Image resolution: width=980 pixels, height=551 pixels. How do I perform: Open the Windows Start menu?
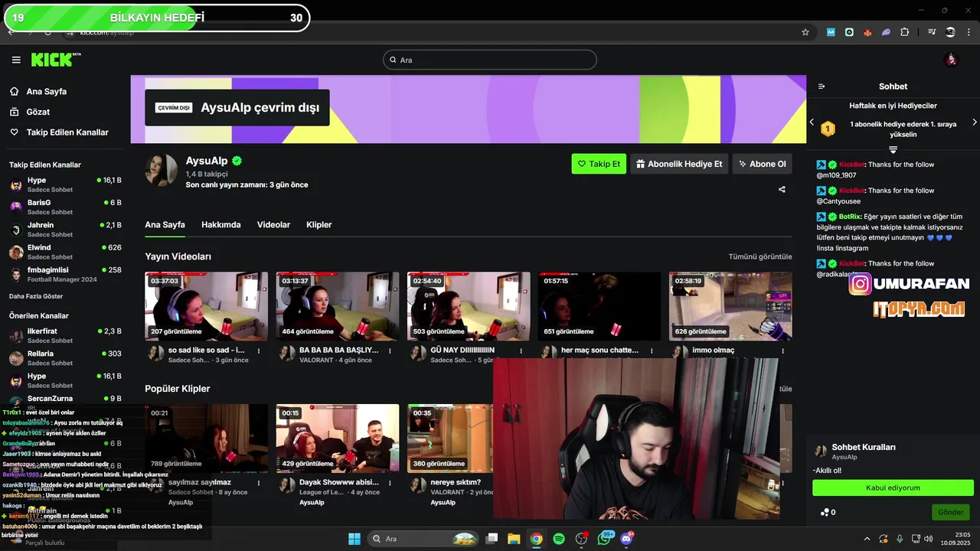(x=354, y=539)
